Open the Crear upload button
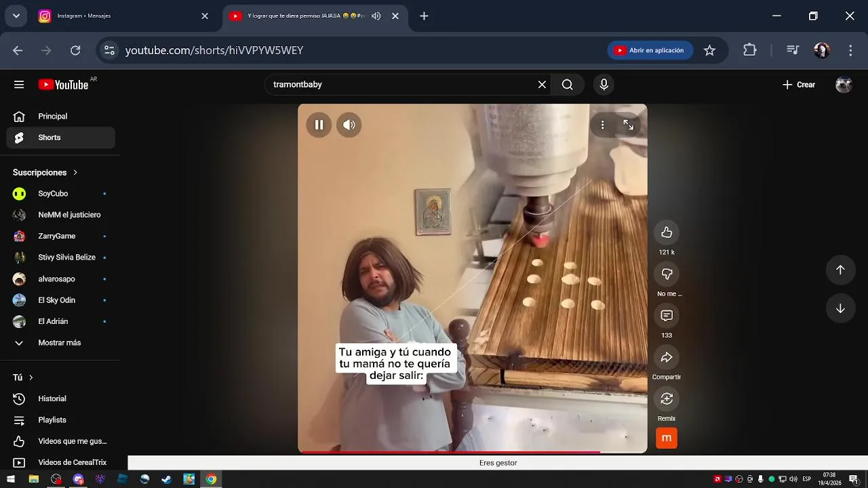The width and height of the screenshot is (868, 488). [799, 85]
